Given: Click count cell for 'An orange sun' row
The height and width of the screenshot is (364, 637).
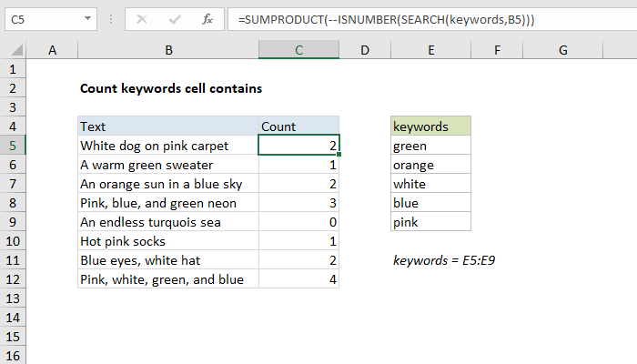Looking at the screenshot, I should (298, 184).
